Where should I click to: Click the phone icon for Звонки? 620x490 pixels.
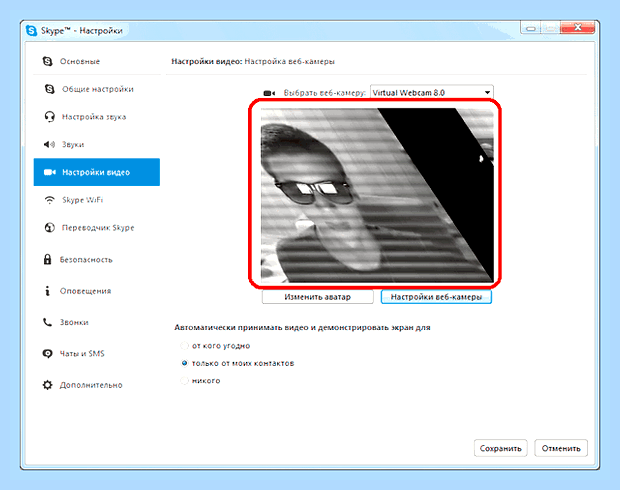tap(47, 322)
